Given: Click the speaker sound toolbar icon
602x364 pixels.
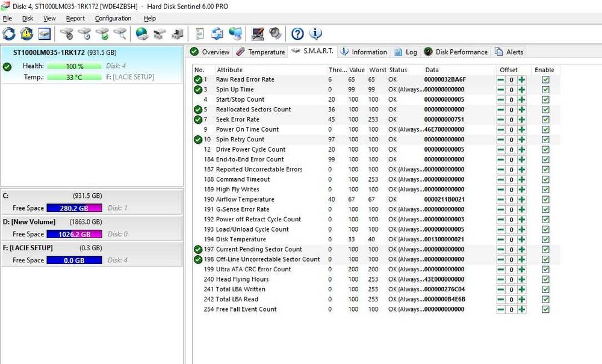Looking at the screenshot, I should [275, 34].
